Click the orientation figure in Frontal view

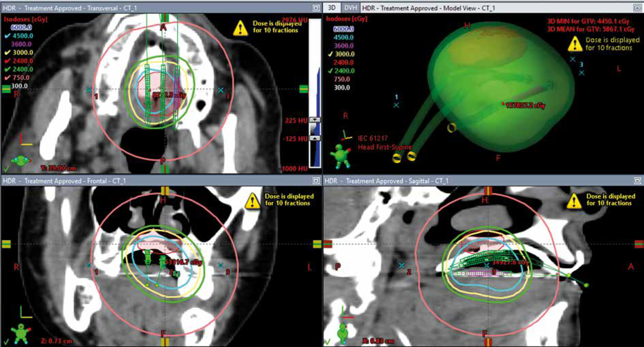21,333
